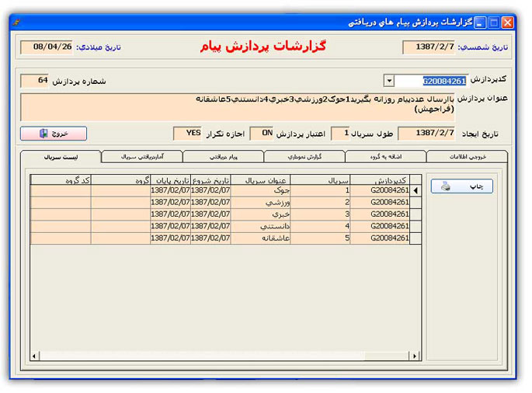Click the end date cell in the جوک row

tap(171, 190)
